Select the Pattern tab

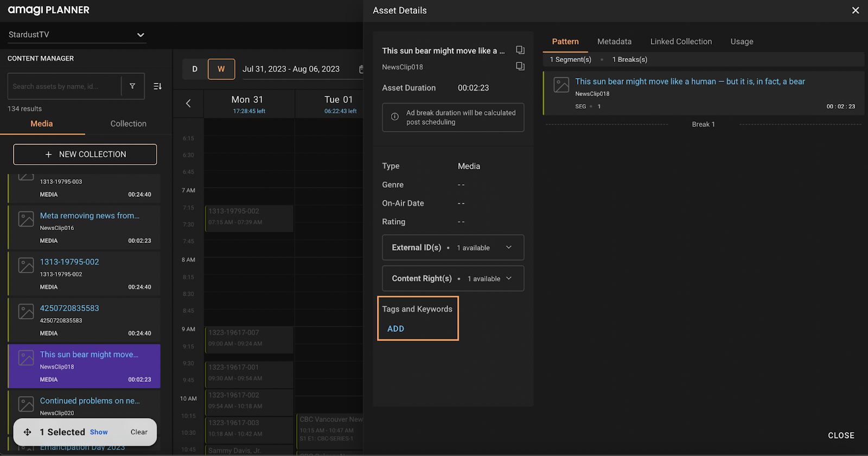point(565,42)
